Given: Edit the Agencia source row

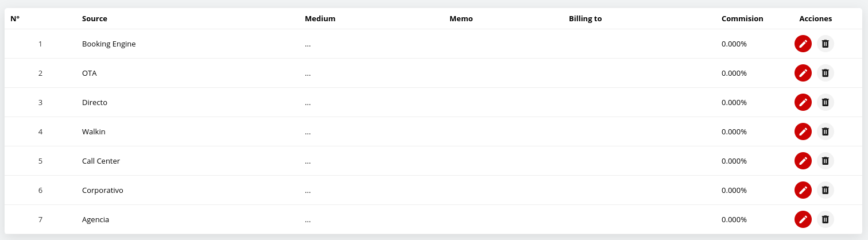Looking at the screenshot, I should [803, 219].
